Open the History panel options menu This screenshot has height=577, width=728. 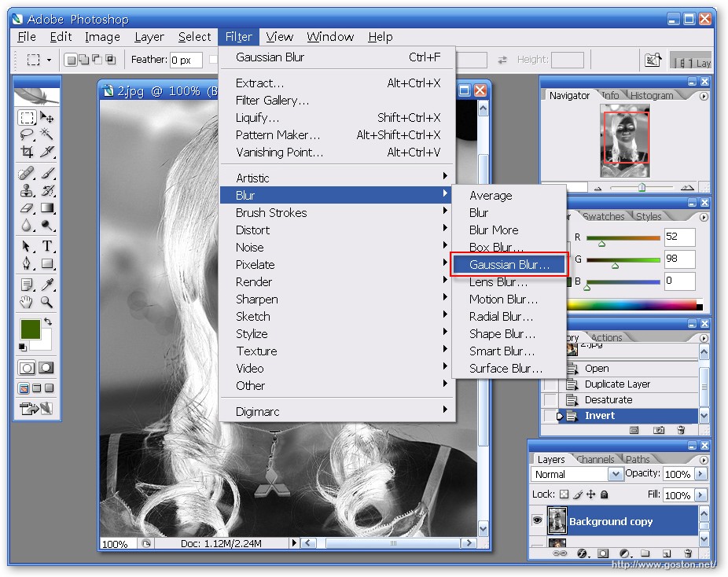704,338
